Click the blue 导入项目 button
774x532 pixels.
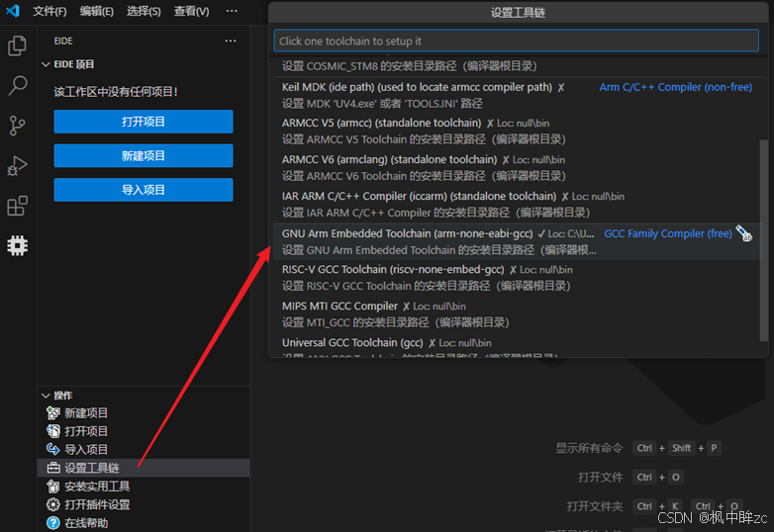coord(144,190)
